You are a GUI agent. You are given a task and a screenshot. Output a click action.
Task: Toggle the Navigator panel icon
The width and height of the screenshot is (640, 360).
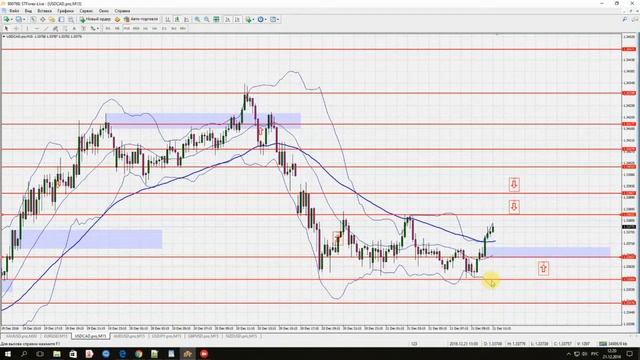pos(52,19)
